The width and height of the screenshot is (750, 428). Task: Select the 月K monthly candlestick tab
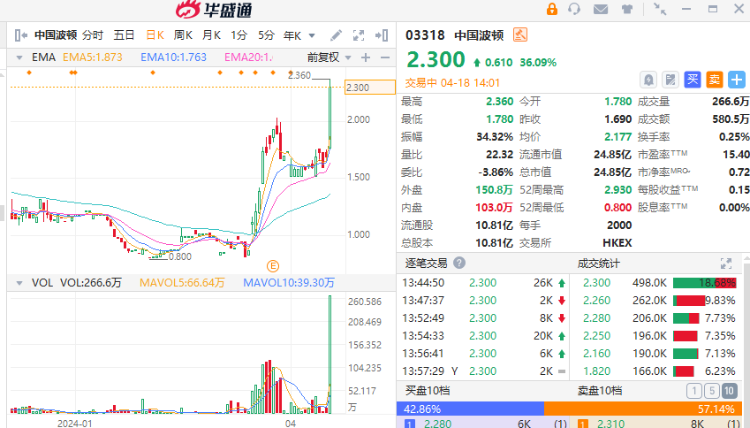[211, 35]
